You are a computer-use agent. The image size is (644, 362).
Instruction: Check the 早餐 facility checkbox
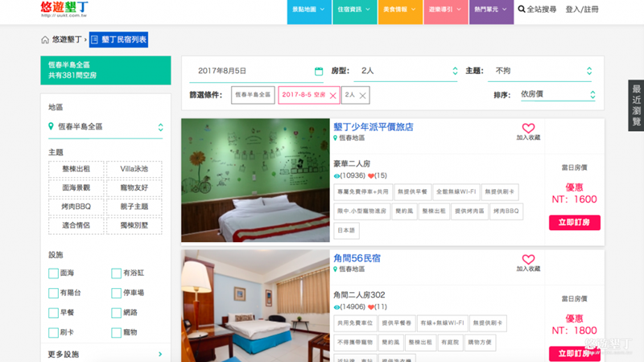click(x=54, y=313)
